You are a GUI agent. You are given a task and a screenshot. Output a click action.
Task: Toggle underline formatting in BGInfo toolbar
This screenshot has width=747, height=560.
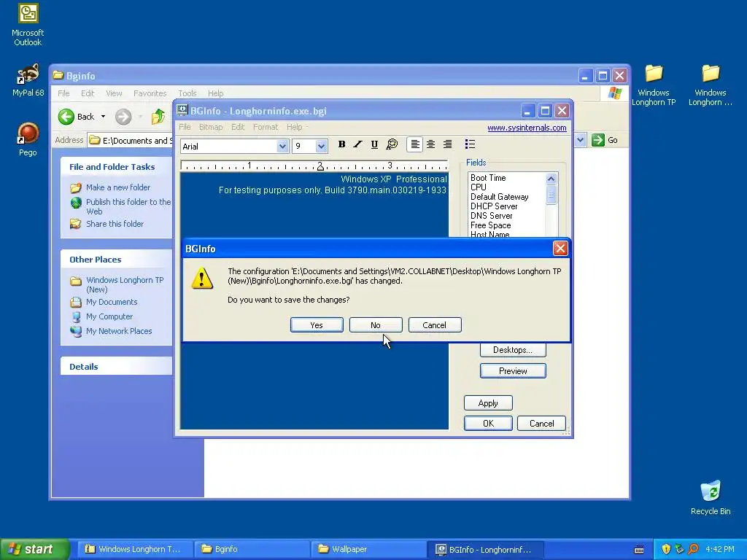click(x=374, y=144)
